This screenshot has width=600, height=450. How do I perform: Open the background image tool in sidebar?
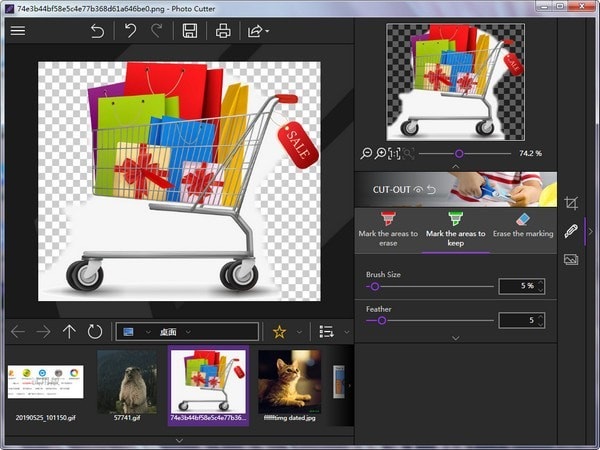[x=571, y=259]
